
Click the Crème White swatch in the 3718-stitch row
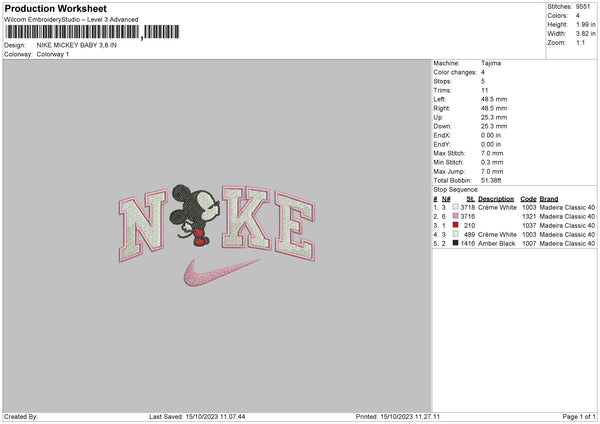(455, 207)
